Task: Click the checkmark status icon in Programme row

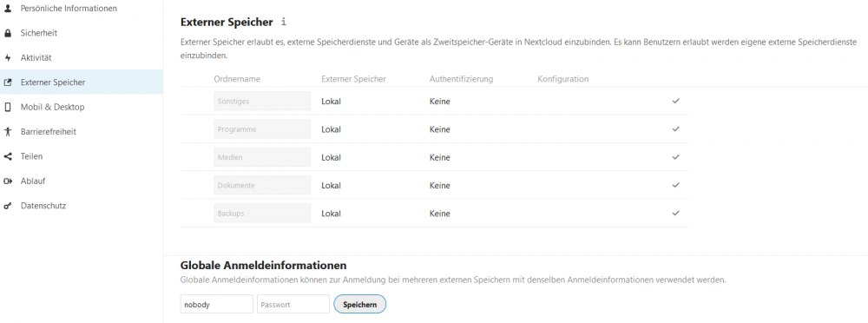Action: point(675,129)
